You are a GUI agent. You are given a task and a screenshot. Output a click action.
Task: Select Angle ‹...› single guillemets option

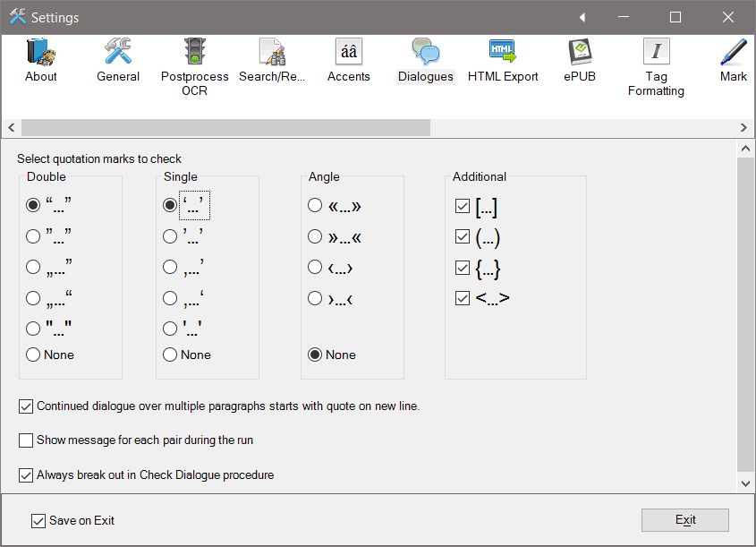click(x=315, y=267)
